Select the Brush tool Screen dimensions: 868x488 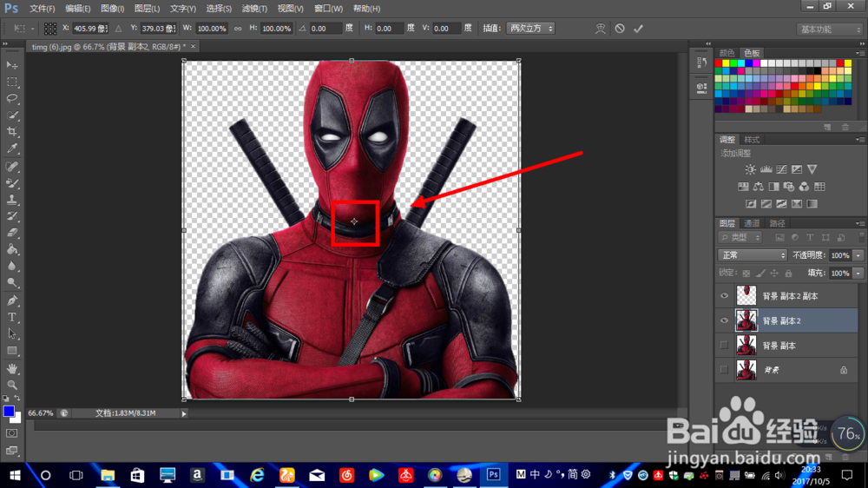pos(11,183)
